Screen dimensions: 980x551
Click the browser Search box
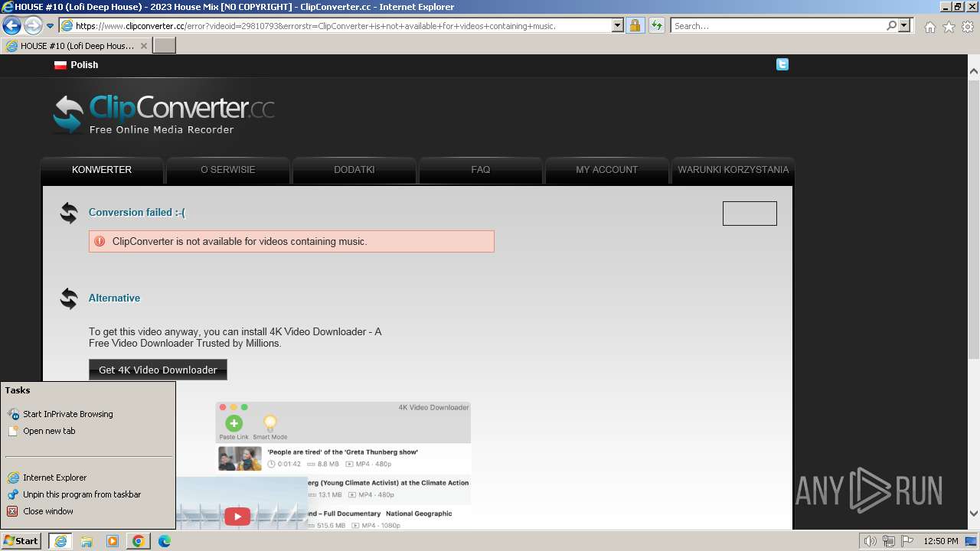tap(777, 26)
